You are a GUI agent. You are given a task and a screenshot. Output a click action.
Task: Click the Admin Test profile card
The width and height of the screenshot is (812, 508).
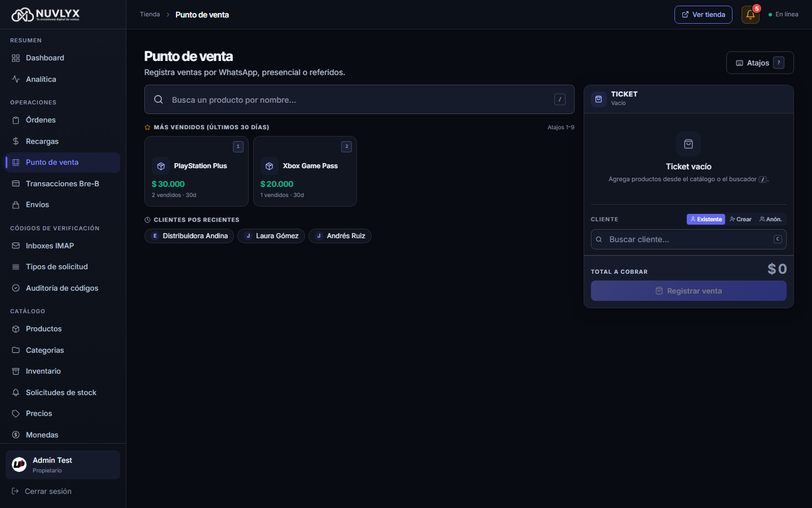click(x=63, y=465)
